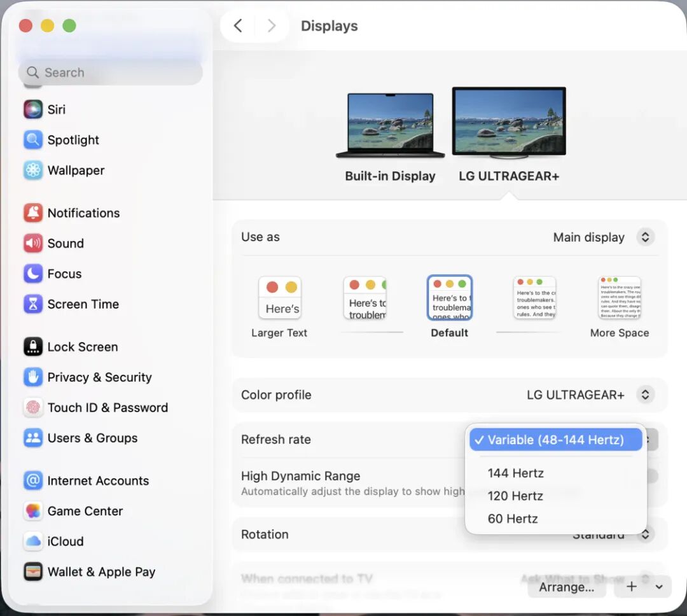Select the Larger Text resolution option
This screenshot has width=687, height=616.
(279, 298)
